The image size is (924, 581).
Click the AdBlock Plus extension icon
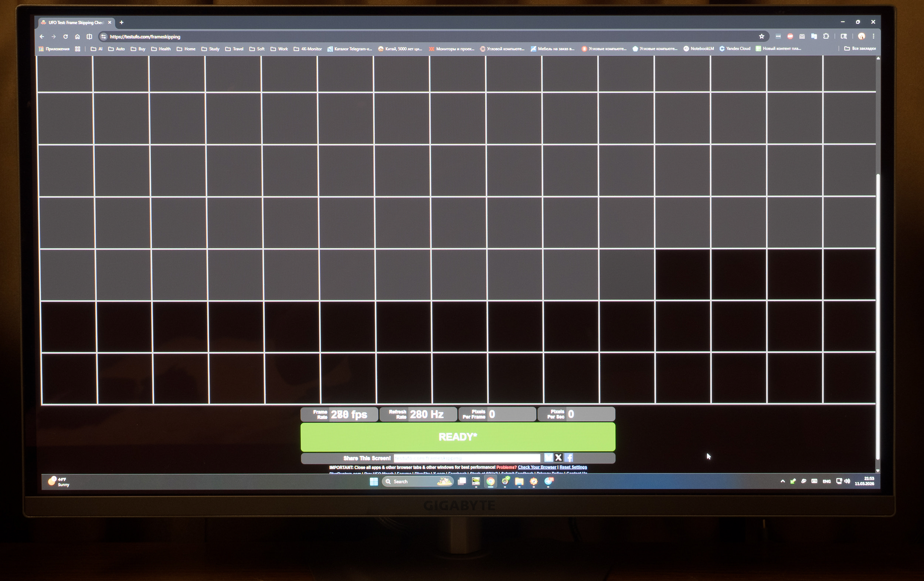pyautogui.click(x=790, y=37)
